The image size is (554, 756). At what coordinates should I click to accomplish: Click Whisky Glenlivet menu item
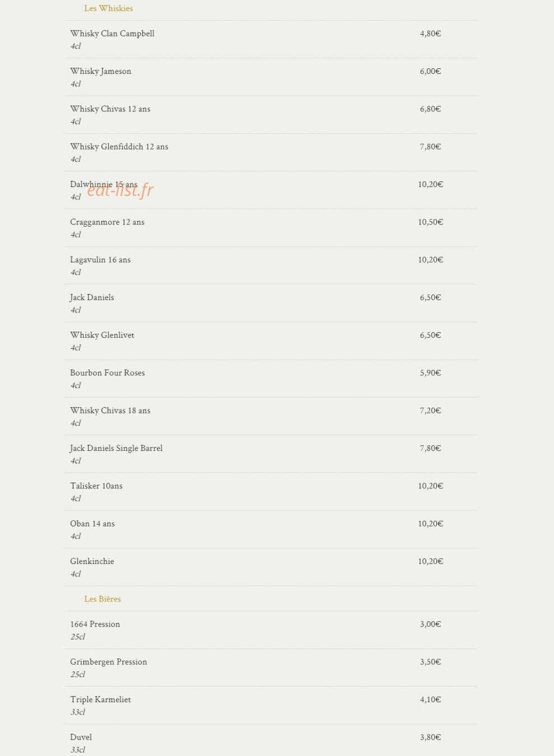point(271,341)
